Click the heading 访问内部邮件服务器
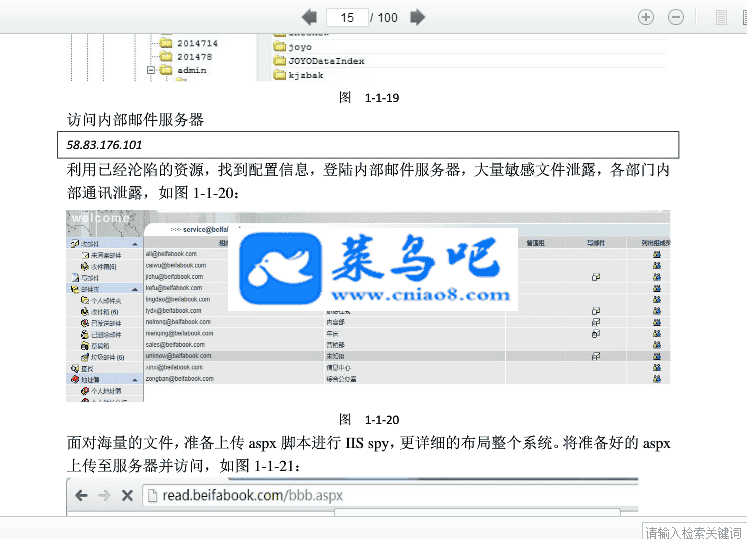The height and width of the screenshot is (539, 747). (135, 120)
